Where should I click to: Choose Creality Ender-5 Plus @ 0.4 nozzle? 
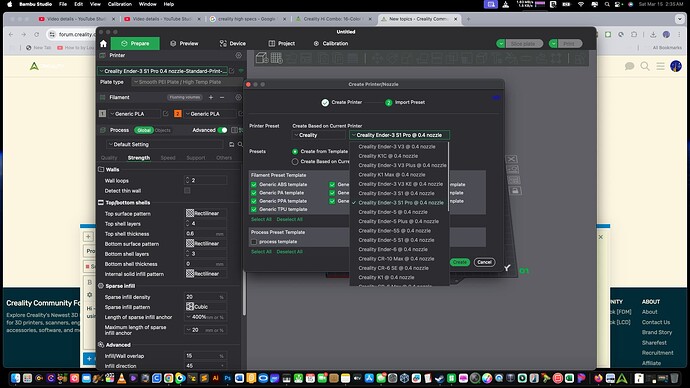(x=400, y=221)
